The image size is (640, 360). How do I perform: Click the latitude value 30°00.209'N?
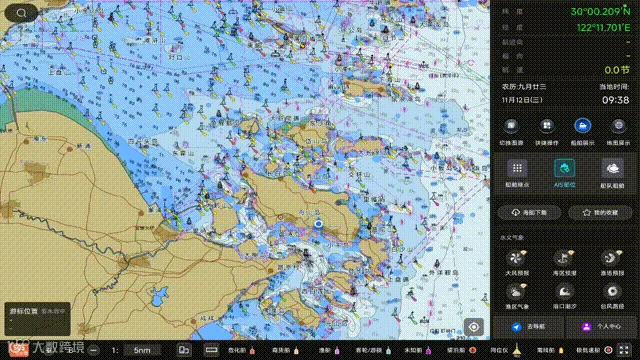[x=600, y=11]
